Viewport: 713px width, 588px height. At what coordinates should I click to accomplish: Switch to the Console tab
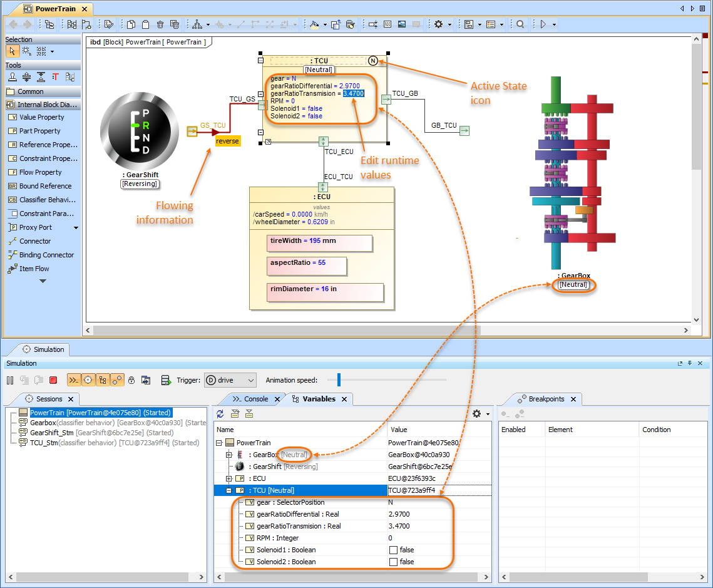point(255,399)
